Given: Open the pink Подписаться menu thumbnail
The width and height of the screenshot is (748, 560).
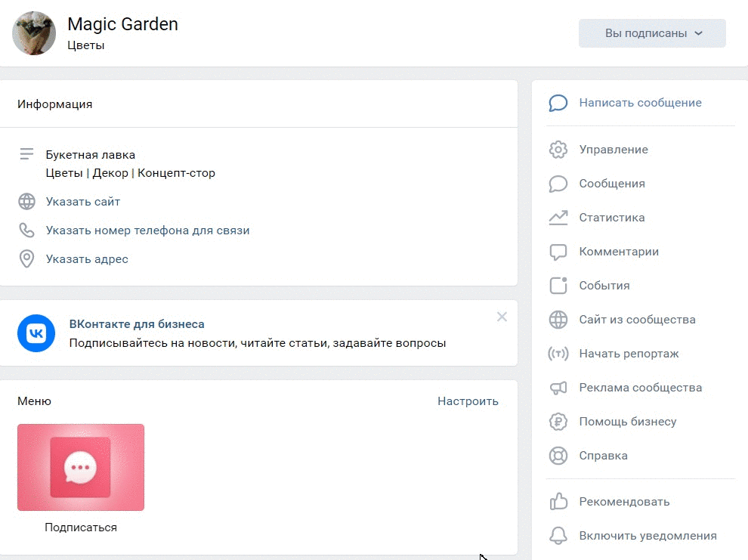Looking at the screenshot, I should (81, 468).
